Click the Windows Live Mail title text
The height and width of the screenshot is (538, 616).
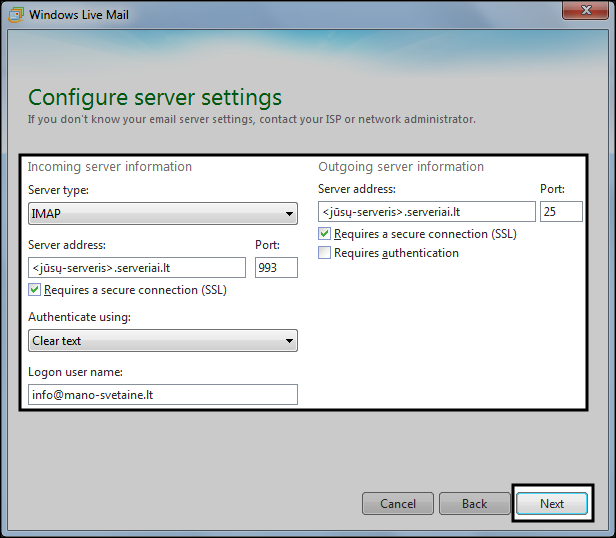[x=78, y=15]
